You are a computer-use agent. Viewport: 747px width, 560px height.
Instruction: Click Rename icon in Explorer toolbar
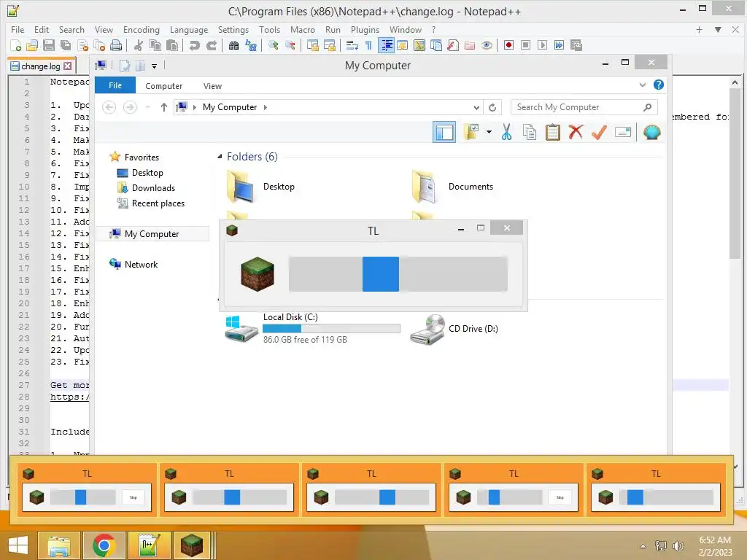[623, 132]
